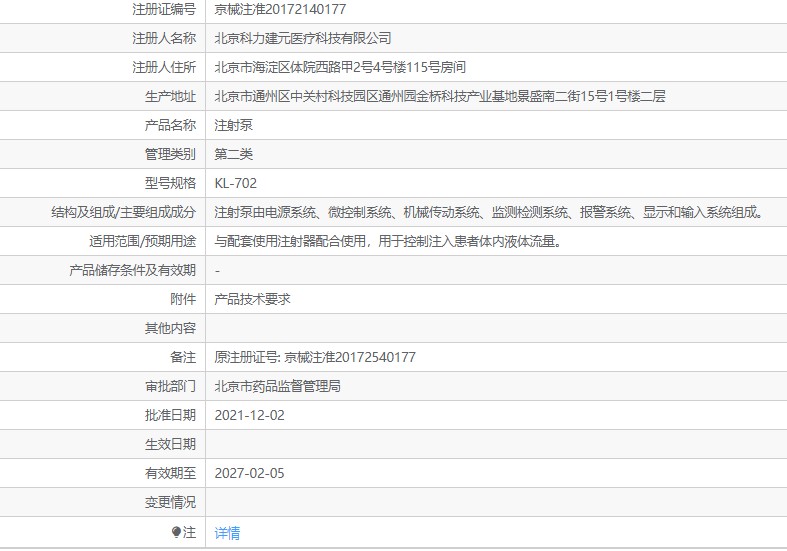Select expiry date 2027-02-05
The height and width of the screenshot is (551, 787).
click(x=249, y=473)
